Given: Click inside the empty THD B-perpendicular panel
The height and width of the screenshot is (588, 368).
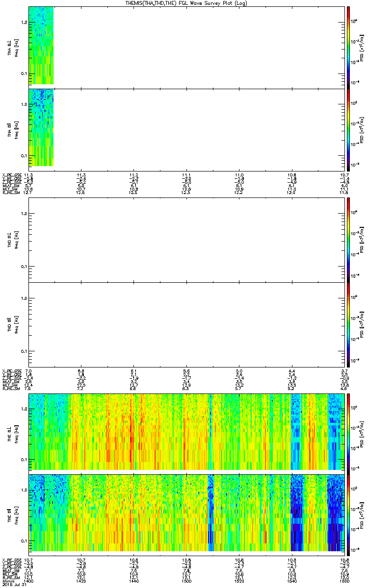Looking at the screenshot, I should coord(186,240).
